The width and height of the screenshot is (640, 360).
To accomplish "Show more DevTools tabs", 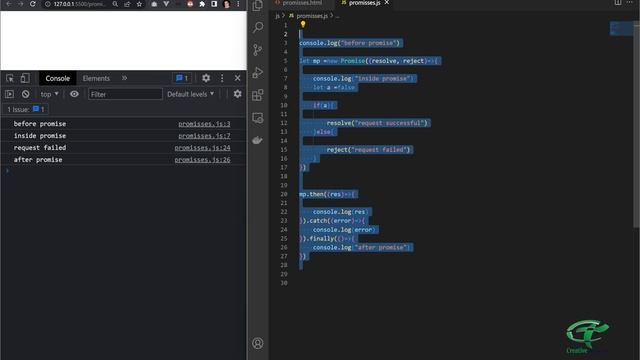I will pos(124,78).
